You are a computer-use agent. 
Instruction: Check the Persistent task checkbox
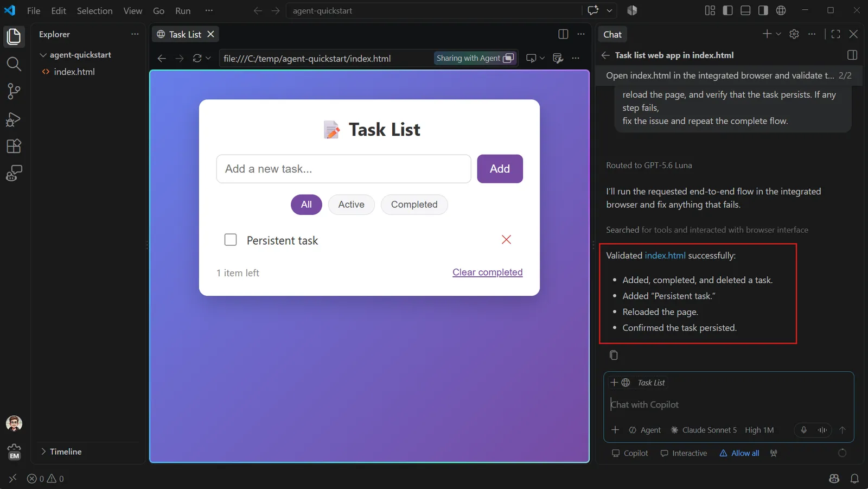click(231, 240)
